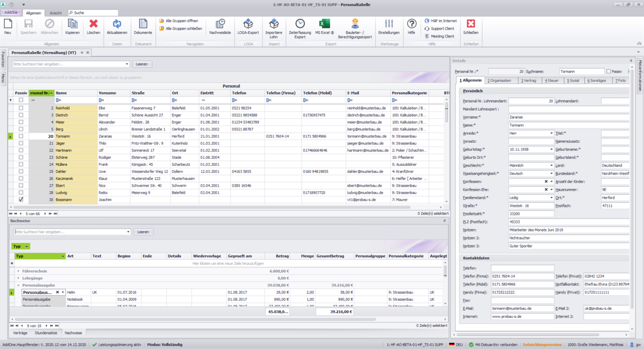This screenshot has height=349, width=644.
Task: Open the Nachweisliste icon
Action: click(220, 26)
